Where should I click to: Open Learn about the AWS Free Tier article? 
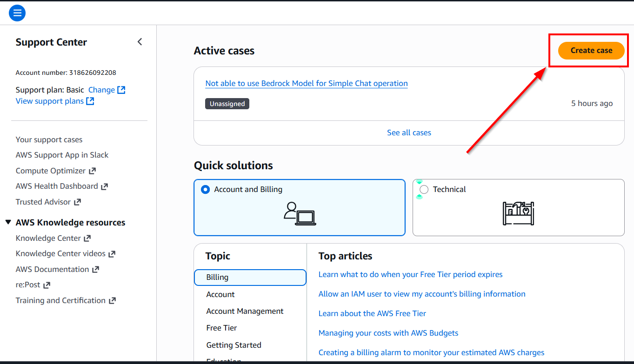[x=372, y=313]
